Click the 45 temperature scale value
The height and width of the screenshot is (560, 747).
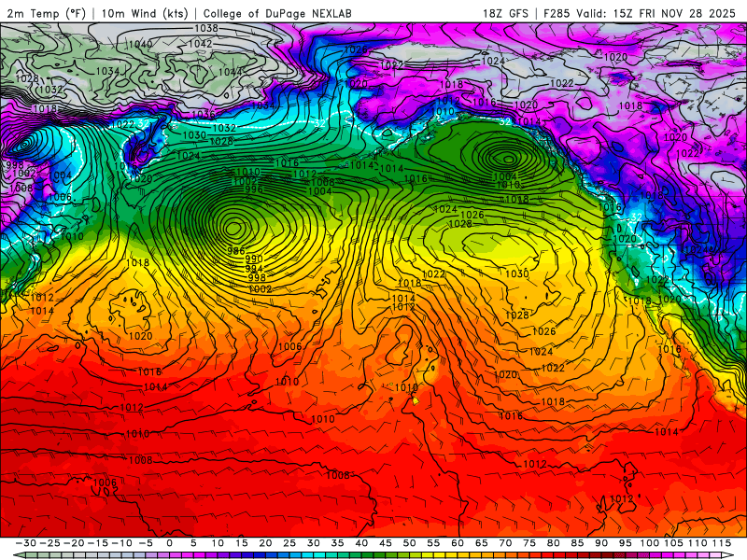386,543
